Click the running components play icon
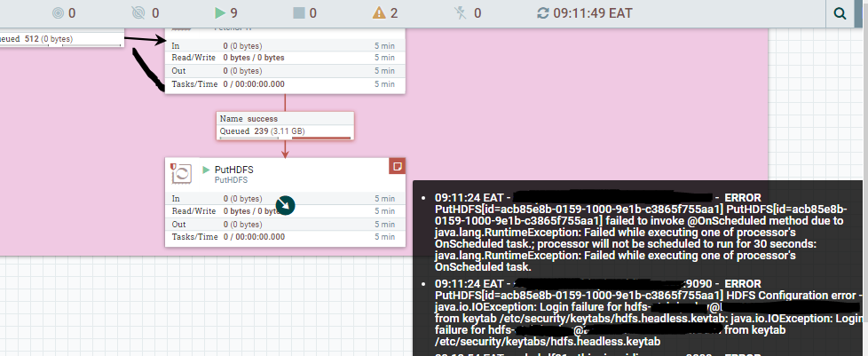The image size is (868, 356). tap(220, 12)
